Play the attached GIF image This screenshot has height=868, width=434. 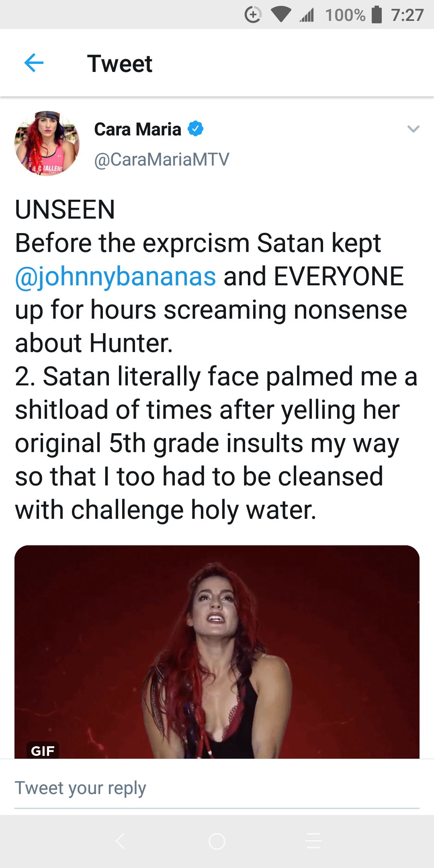click(x=217, y=652)
